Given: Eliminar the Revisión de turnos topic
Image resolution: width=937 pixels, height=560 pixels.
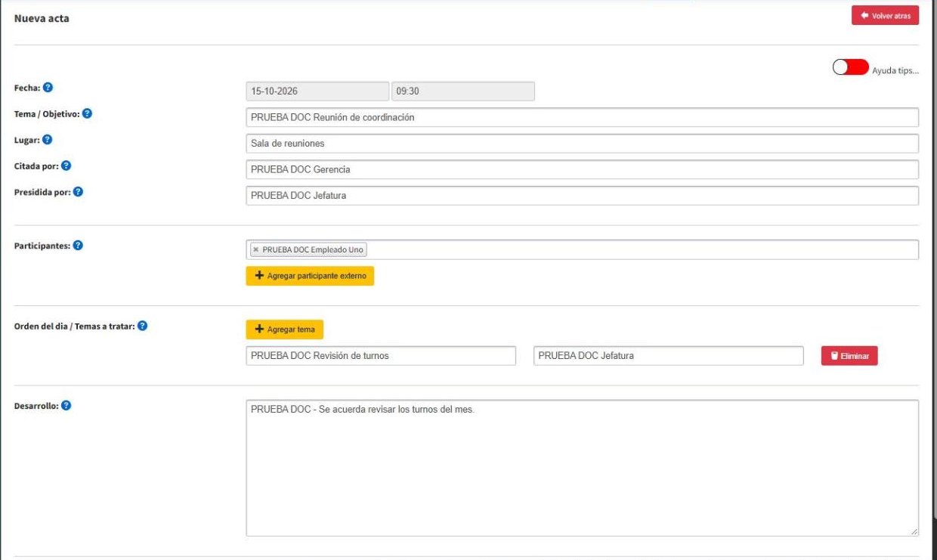Looking at the screenshot, I should [x=849, y=356].
